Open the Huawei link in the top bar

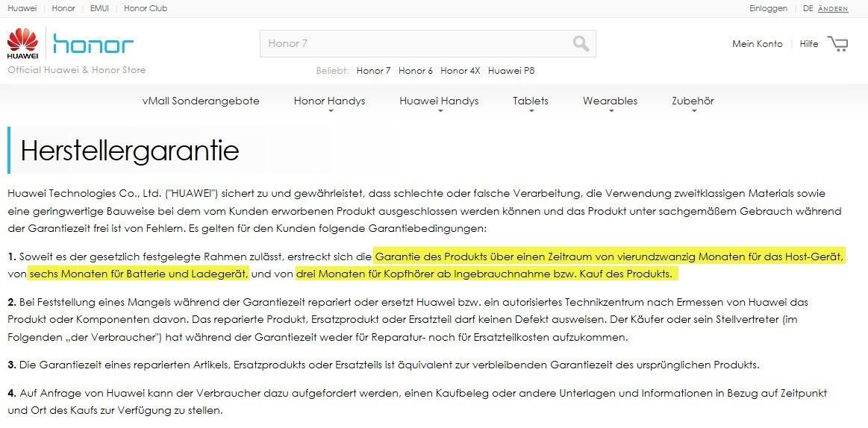pos(22,8)
